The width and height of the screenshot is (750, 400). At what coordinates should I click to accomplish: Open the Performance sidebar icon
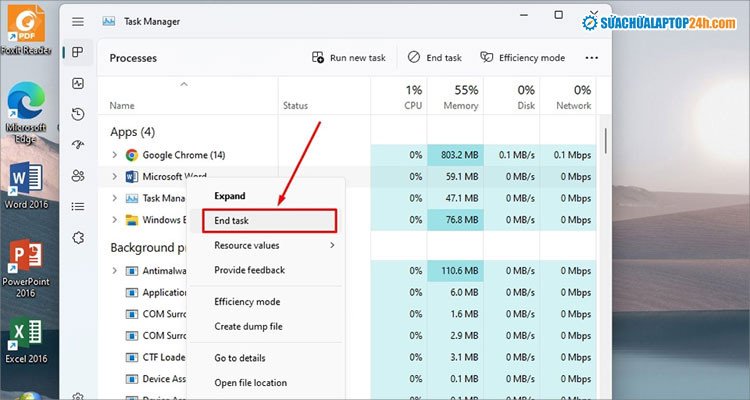(x=78, y=84)
